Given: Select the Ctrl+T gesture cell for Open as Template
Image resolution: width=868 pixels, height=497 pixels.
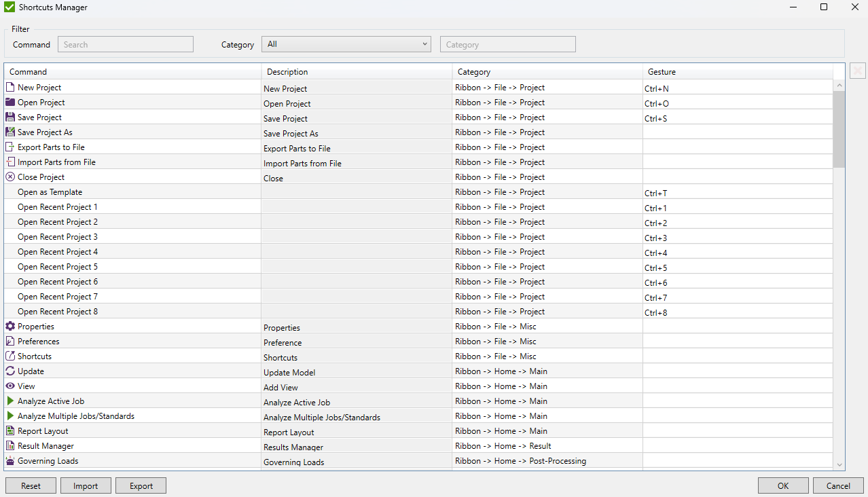Looking at the screenshot, I should coord(738,192).
